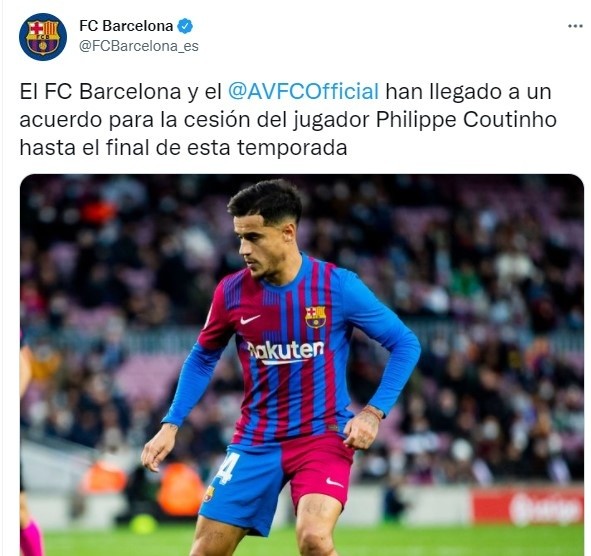The width and height of the screenshot is (591, 556).
Task: Click the orange-vested steward in the background
Action: pos(180,489)
